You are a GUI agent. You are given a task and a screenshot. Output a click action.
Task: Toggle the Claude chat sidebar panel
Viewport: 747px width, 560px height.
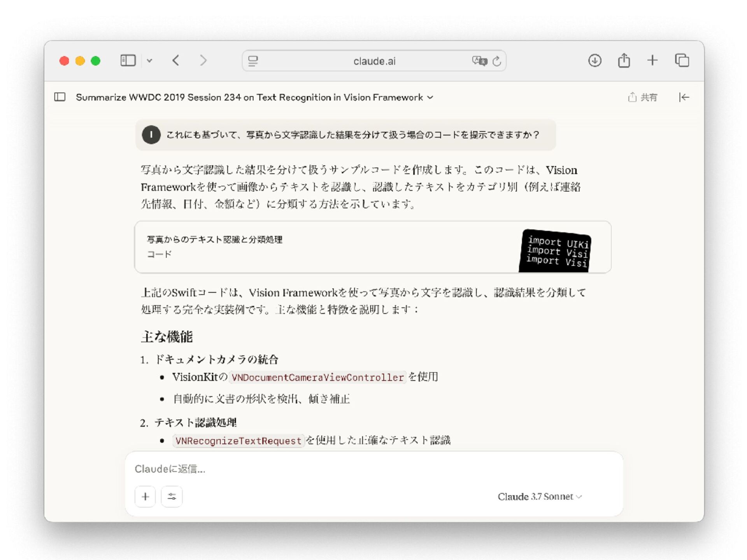[x=60, y=97]
